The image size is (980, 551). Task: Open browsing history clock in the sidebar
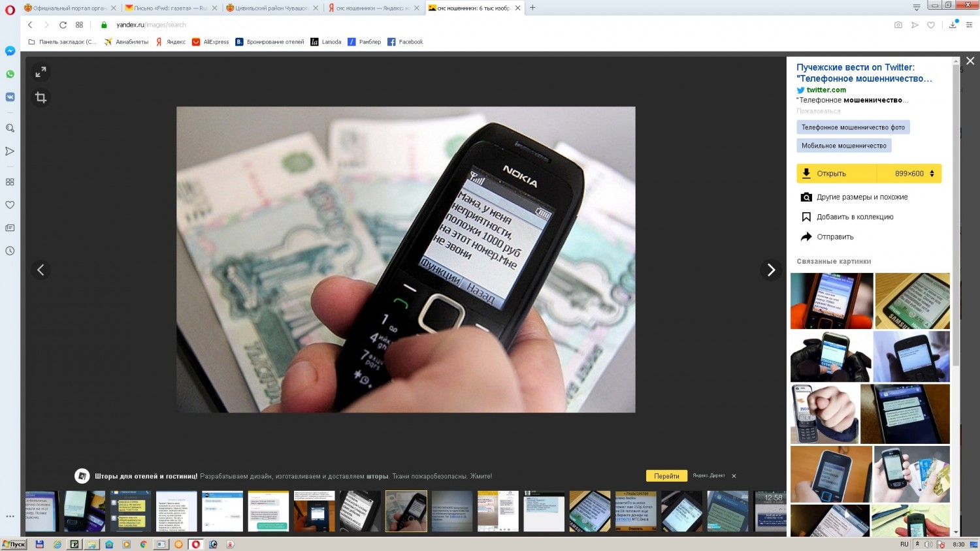(10, 251)
